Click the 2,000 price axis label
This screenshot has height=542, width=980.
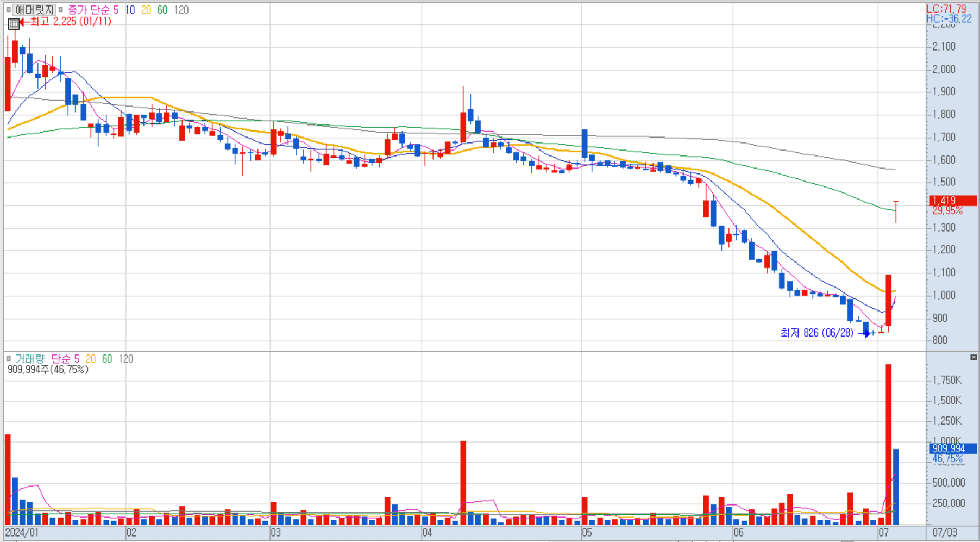tap(944, 69)
